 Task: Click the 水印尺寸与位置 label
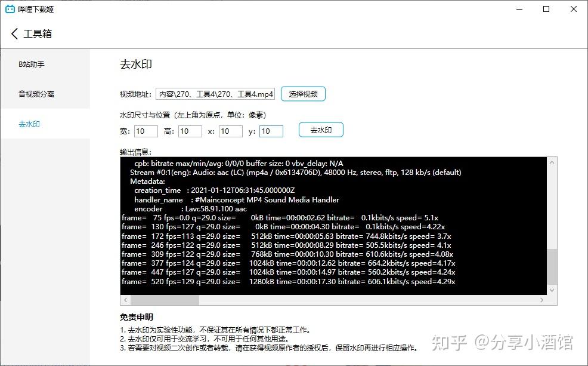[x=193, y=115]
